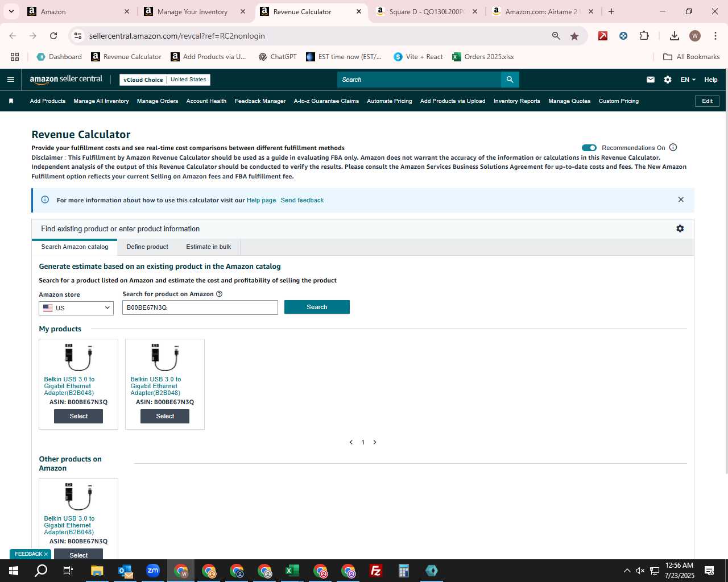
Task: Open Chrome apps grid in bookmarks bar
Action: [15, 57]
